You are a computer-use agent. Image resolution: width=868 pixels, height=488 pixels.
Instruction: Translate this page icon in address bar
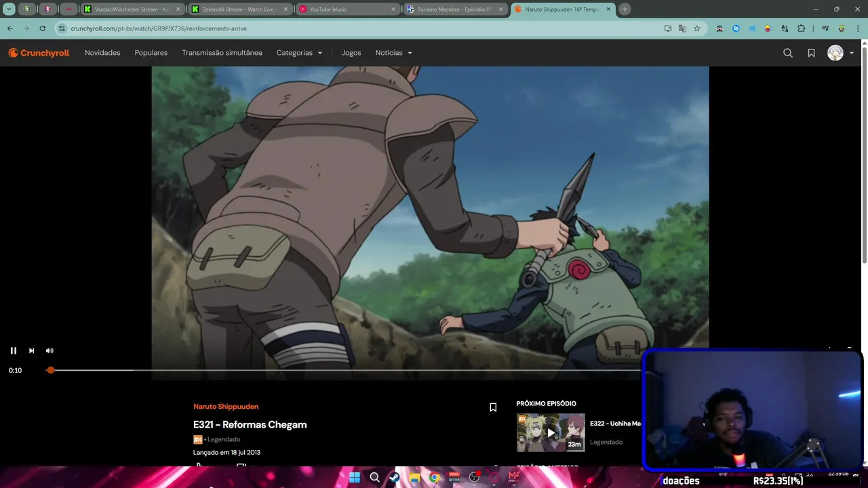682,28
